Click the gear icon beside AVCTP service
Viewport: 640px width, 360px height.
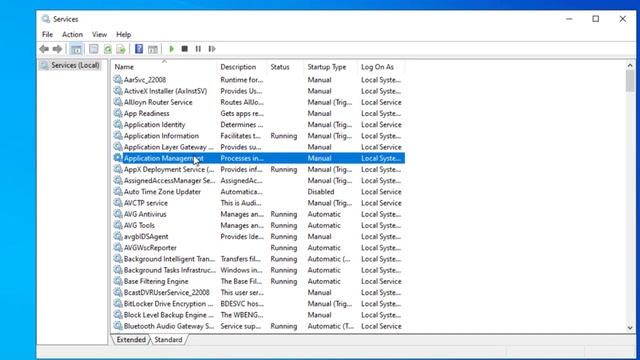[118, 202]
